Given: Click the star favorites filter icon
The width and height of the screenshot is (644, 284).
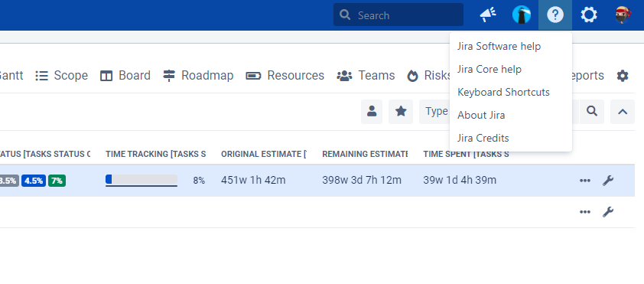Looking at the screenshot, I should click(401, 112).
